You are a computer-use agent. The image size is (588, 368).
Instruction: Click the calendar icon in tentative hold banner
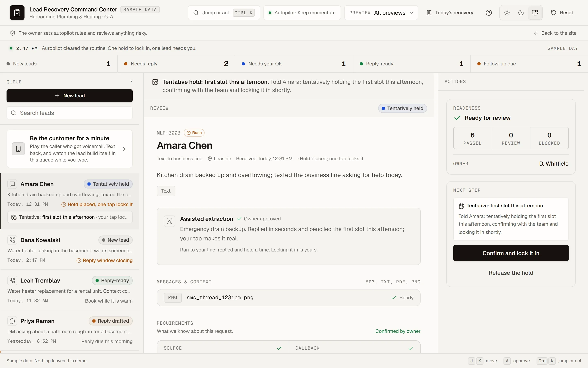[155, 82]
